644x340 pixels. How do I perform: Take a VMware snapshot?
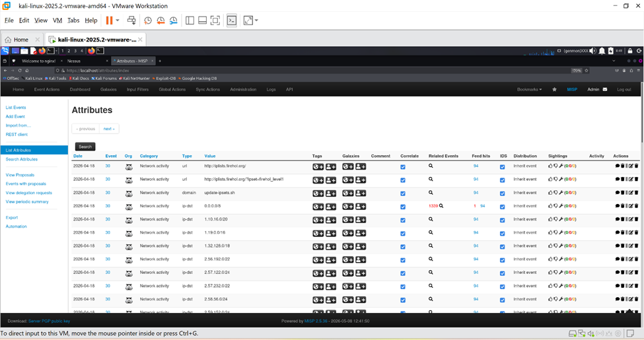148,20
